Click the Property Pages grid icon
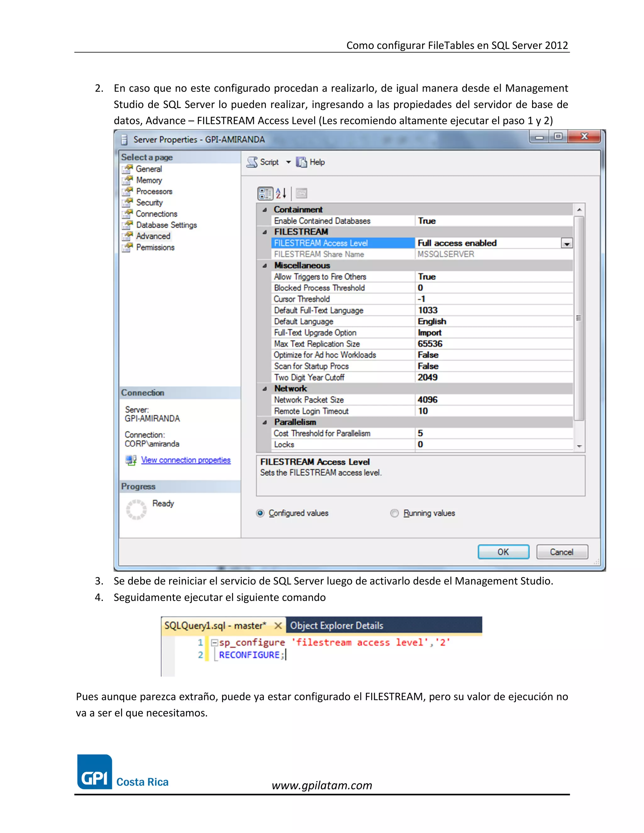Screen dimensions: 644x833 pyautogui.click(x=301, y=193)
